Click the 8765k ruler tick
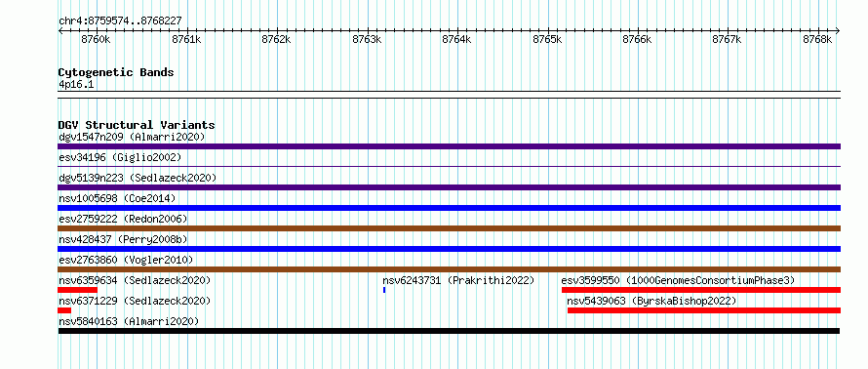This screenshot has width=868, height=369. coord(547,39)
